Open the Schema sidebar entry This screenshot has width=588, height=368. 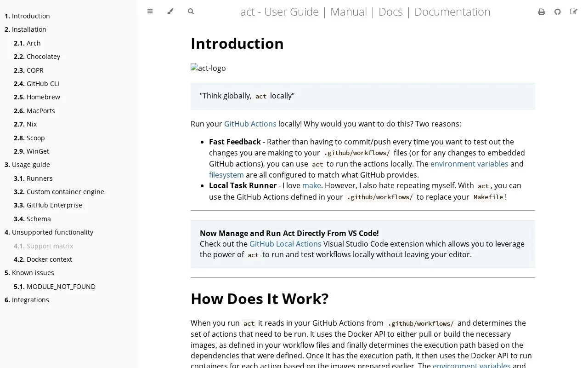tap(32, 219)
